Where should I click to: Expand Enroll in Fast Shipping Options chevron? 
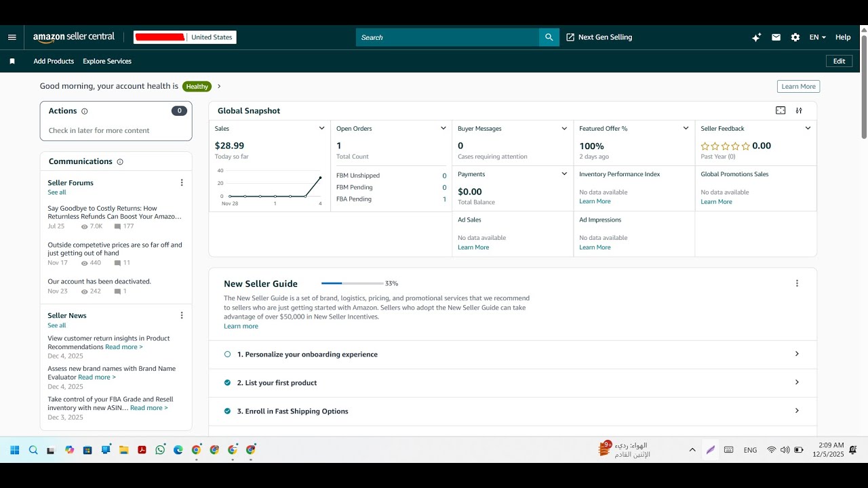[x=797, y=411]
